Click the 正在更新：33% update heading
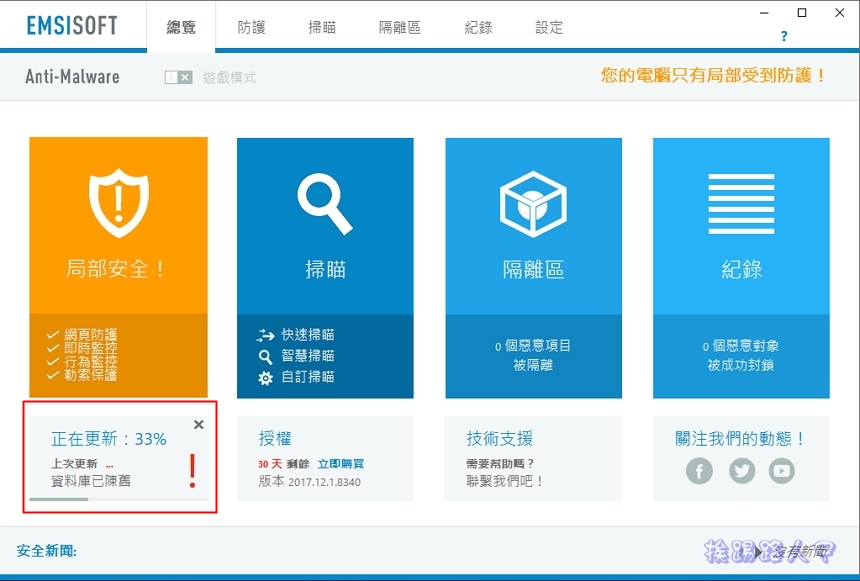Image resolution: width=860 pixels, height=581 pixels. [x=109, y=439]
